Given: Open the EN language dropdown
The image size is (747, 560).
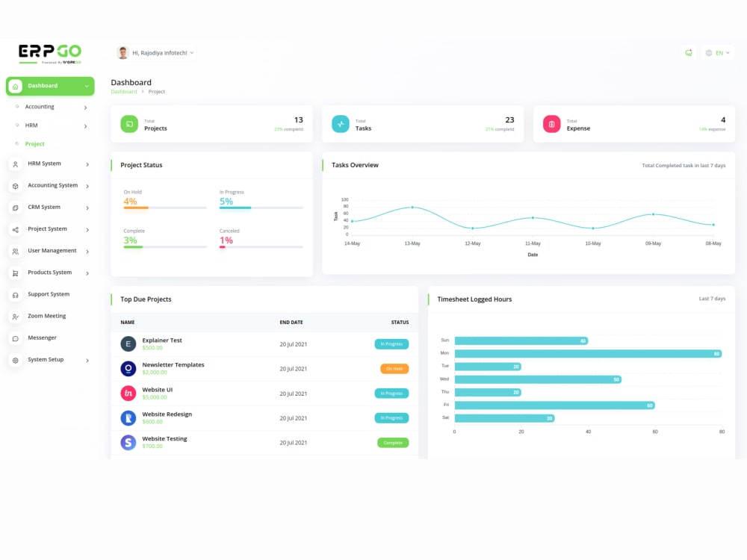Looking at the screenshot, I should pyautogui.click(x=718, y=52).
